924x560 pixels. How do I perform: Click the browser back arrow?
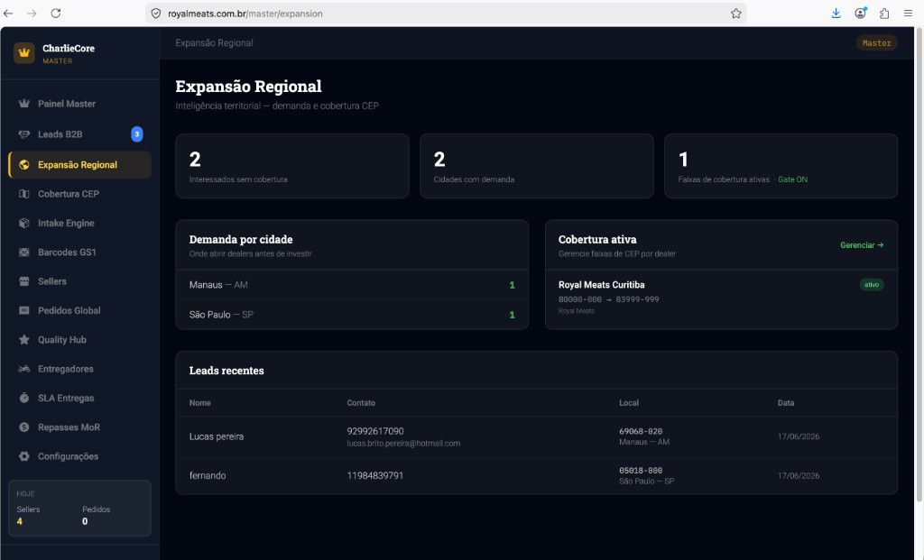coord(8,13)
